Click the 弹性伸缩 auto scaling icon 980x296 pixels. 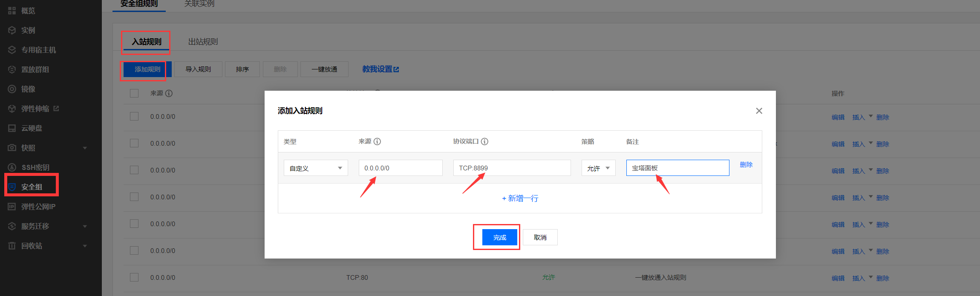[x=12, y=109]
